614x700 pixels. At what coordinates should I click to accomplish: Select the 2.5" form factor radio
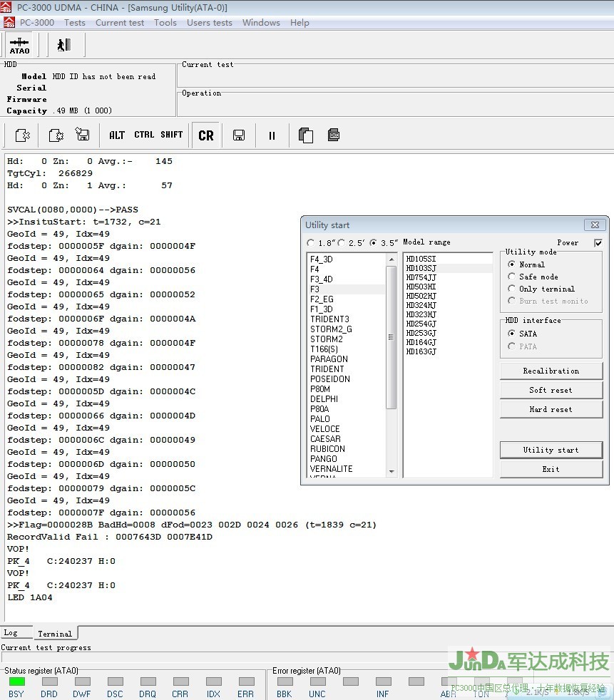pos(342,243)
